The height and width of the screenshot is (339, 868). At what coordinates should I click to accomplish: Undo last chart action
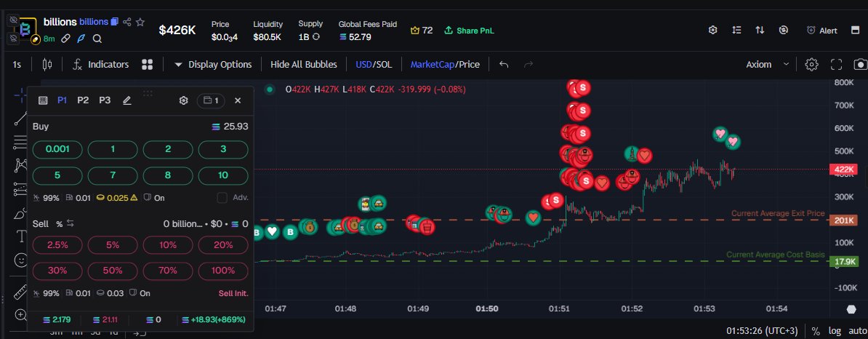(x=504, y=65)
